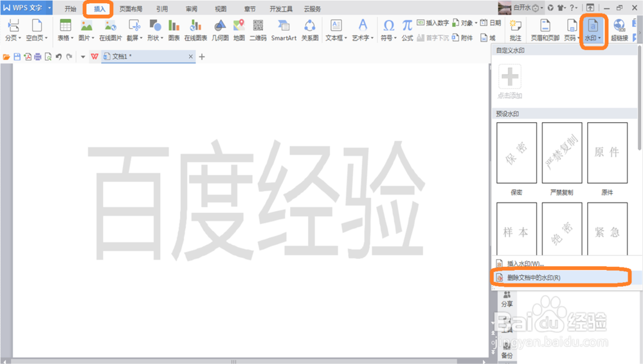Insert attachment (附件)

click(x=462, y=38)
